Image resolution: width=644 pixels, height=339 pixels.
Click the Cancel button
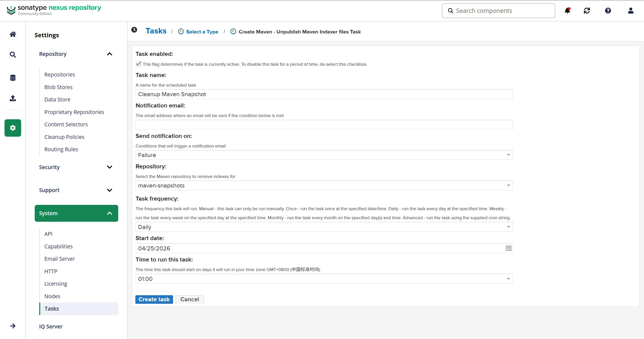click(190, 299)
